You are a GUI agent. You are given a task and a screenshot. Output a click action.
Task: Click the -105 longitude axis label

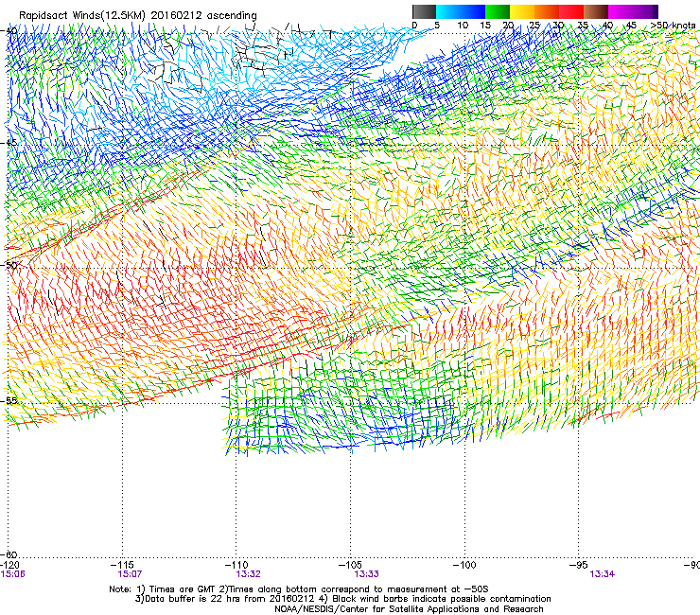(x=350, y=565)
